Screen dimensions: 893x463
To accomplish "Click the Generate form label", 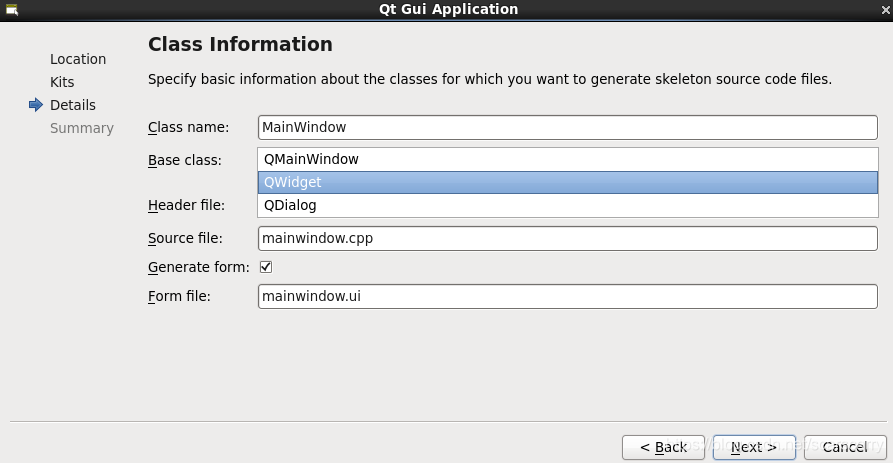I will pyautogui.click(x=199, y=267).
